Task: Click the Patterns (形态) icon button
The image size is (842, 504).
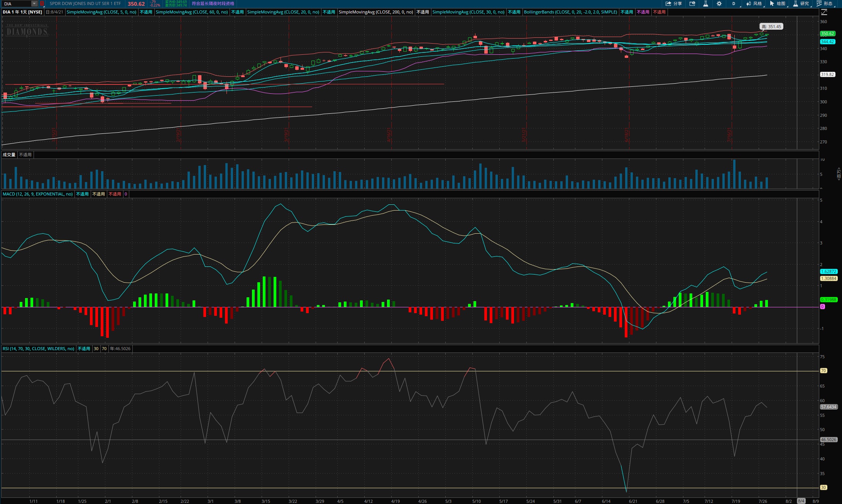Action: (x=824, y=3)
